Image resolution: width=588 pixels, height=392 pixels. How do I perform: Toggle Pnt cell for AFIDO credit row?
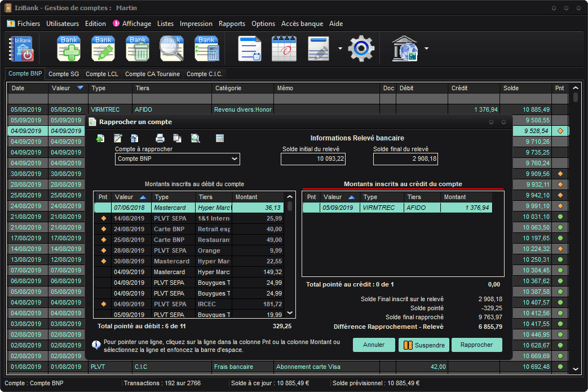tap(311, 208)
